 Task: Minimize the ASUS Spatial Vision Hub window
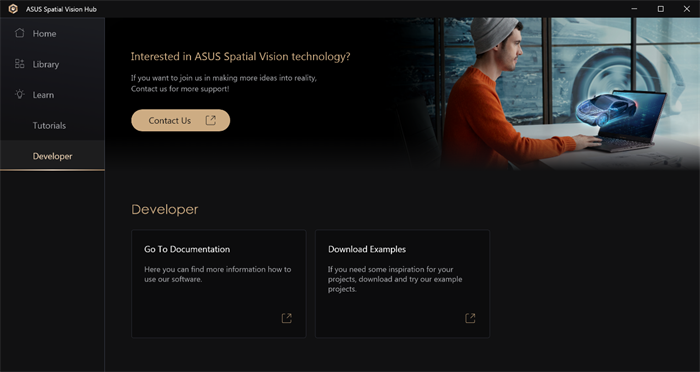634,9
